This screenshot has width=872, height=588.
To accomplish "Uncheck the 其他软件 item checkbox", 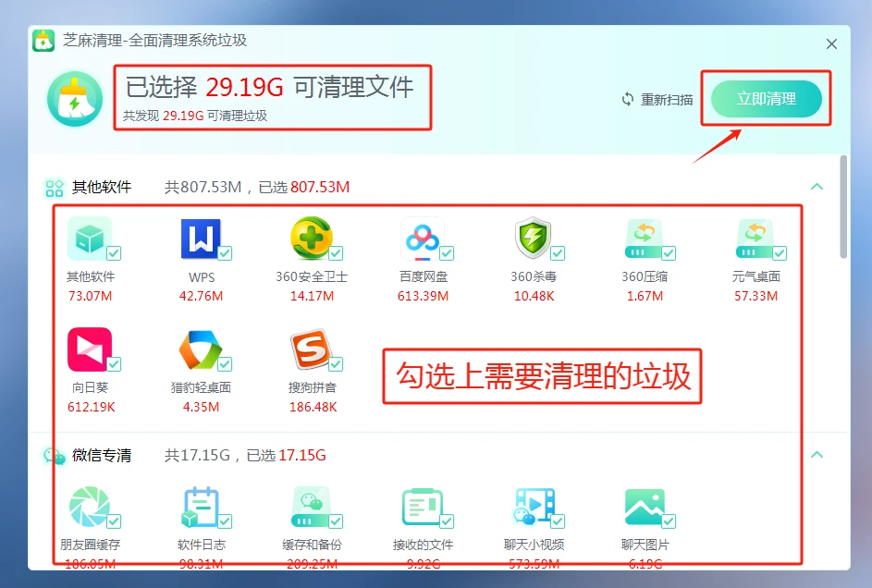I will tap(114, 253).
